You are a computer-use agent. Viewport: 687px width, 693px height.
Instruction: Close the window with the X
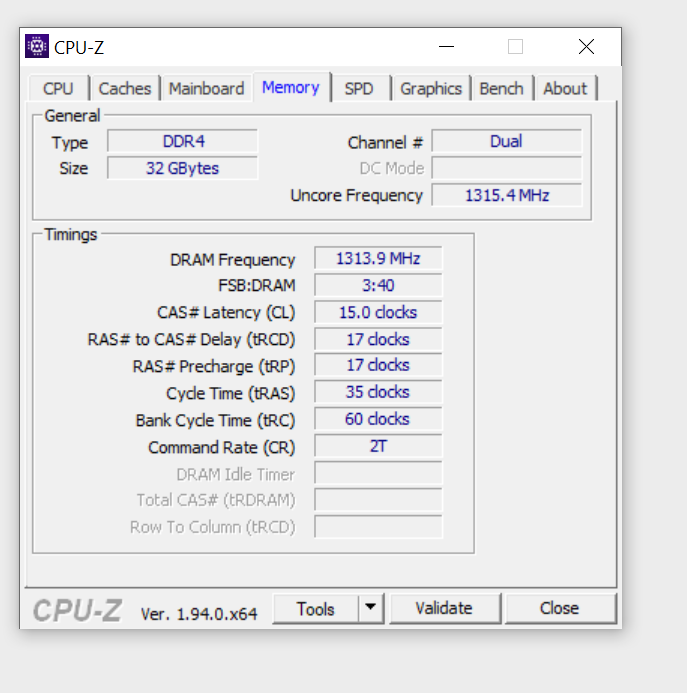pos(587,46)
